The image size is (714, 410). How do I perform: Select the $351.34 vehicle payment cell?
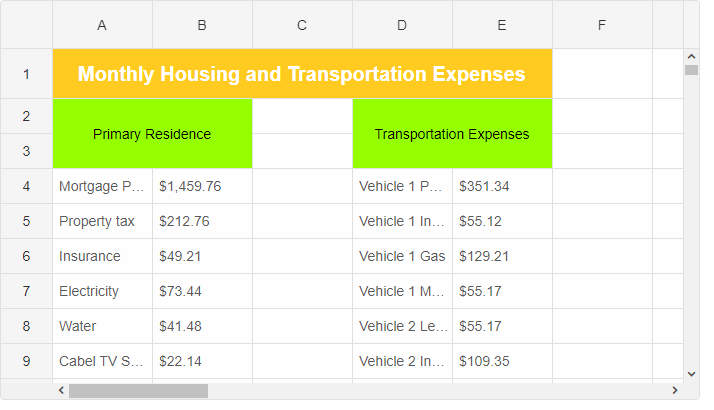(502, 186)
